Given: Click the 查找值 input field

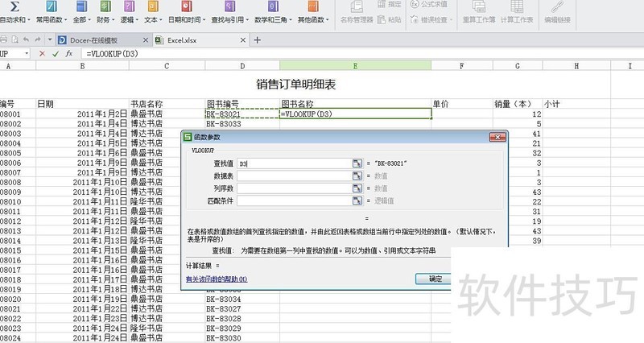Looking at the screenshot, I should (295, 163).
